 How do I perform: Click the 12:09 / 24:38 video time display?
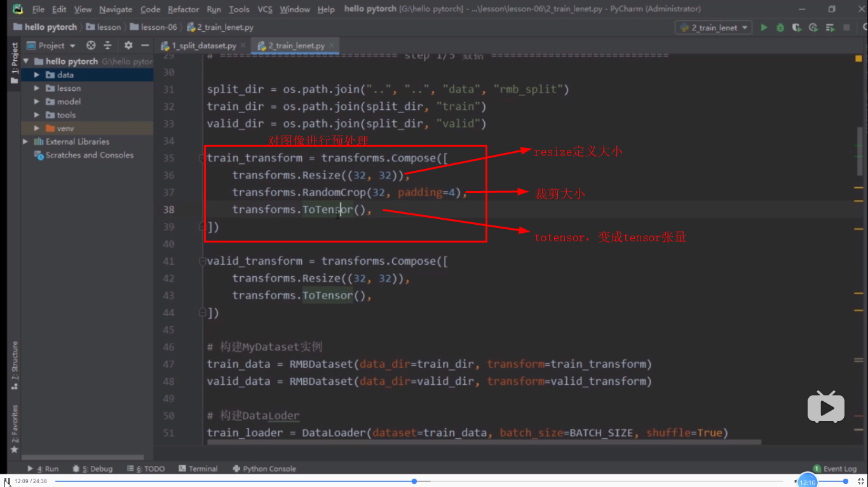[31, 481]
